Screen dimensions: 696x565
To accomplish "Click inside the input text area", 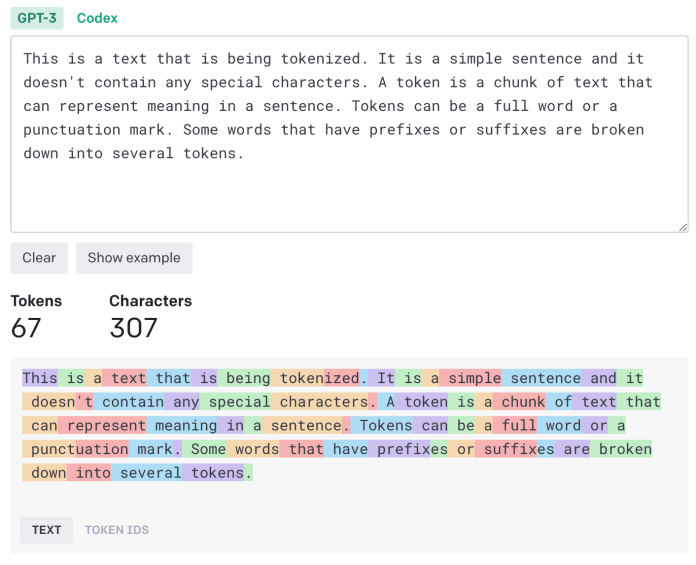I will tap(348, 190).
